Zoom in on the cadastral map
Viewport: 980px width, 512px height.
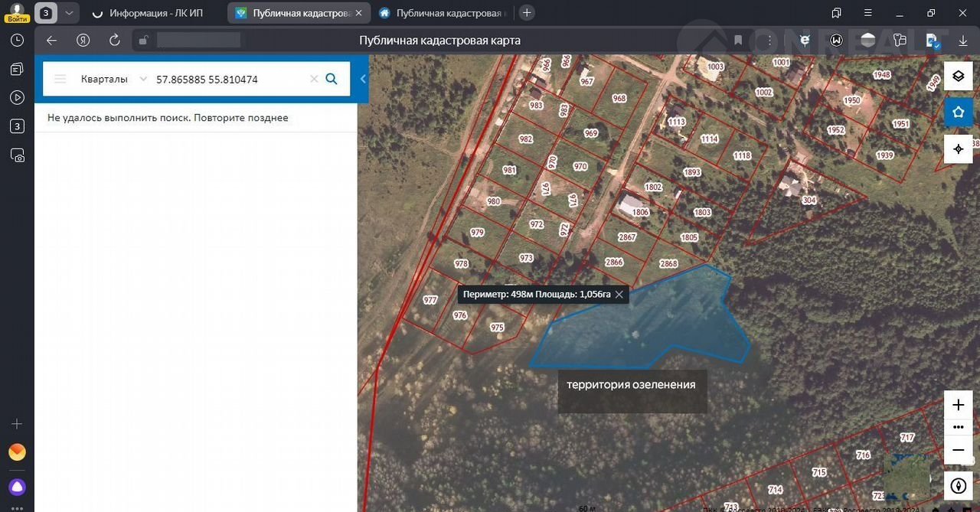tap(958, 405)
